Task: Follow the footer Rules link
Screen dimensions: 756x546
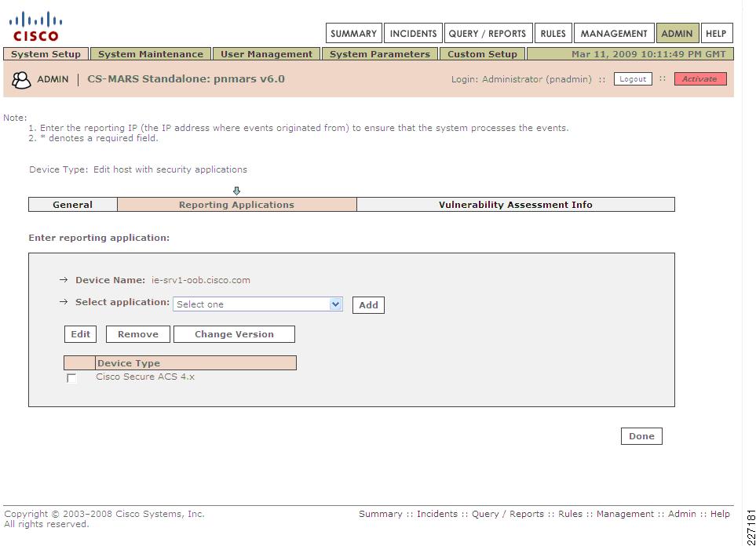Action: coord(571,514)
